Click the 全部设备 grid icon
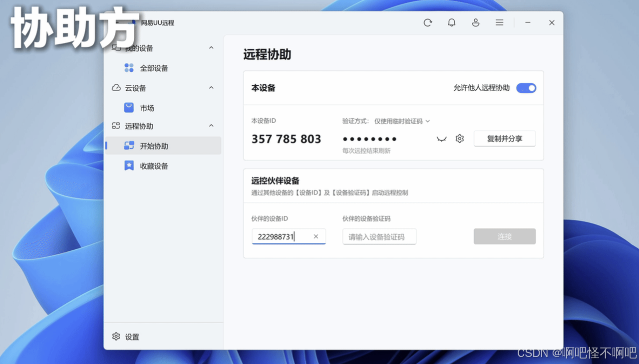This screenshot has height=364, width=639. tap(129, 68)
